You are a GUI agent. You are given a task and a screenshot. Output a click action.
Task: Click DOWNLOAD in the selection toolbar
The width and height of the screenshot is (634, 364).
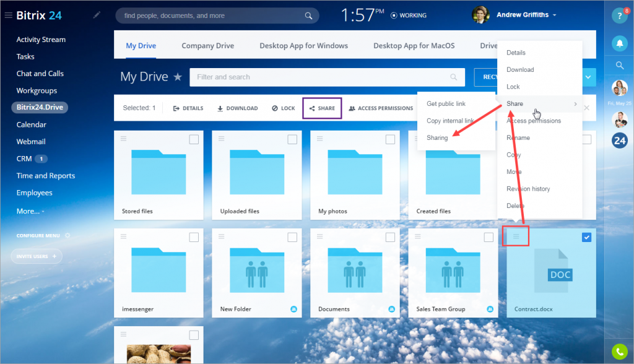pos(237,108)
